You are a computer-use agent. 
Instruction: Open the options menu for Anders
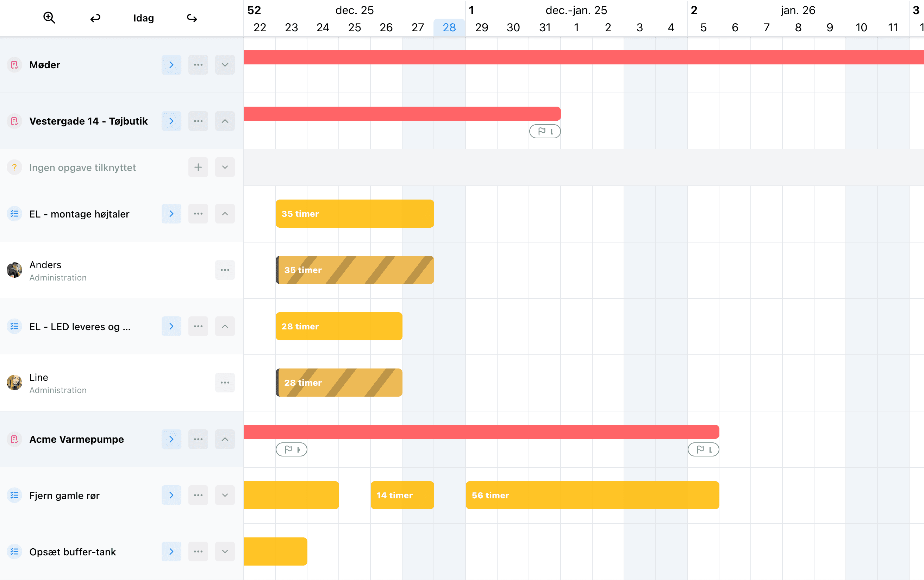point(225,270)
